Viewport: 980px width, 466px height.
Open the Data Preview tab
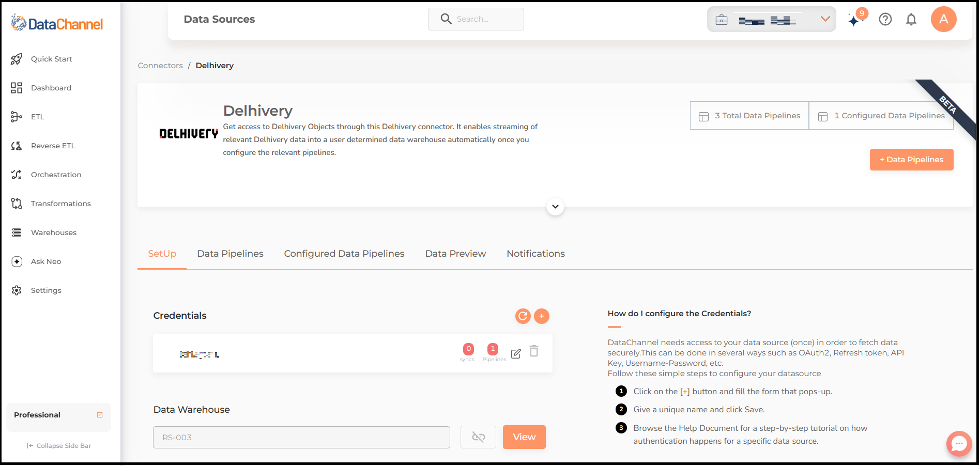click(455, 254)
